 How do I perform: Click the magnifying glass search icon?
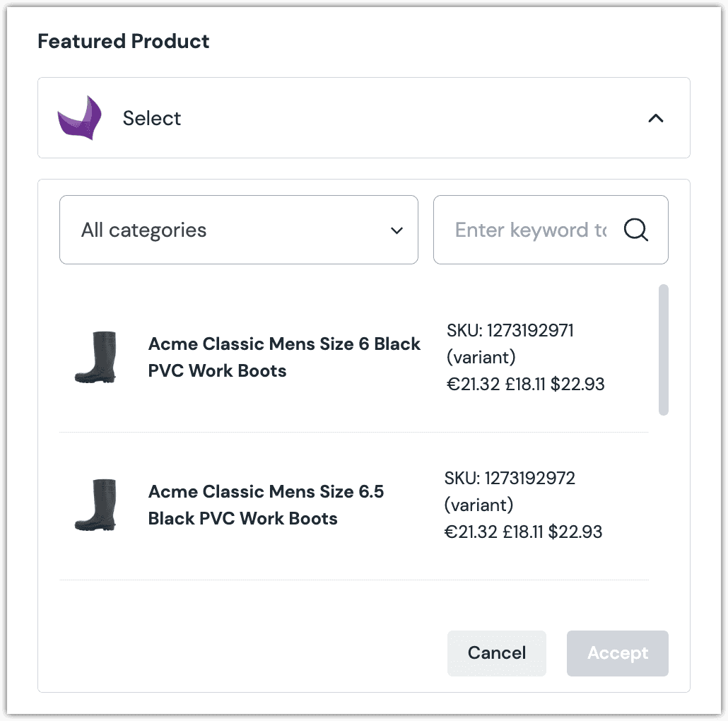tap(636, 230)
